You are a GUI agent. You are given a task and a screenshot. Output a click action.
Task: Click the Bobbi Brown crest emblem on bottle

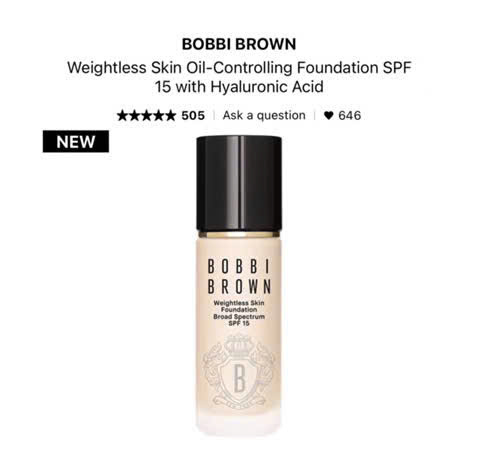click(239, 370)
